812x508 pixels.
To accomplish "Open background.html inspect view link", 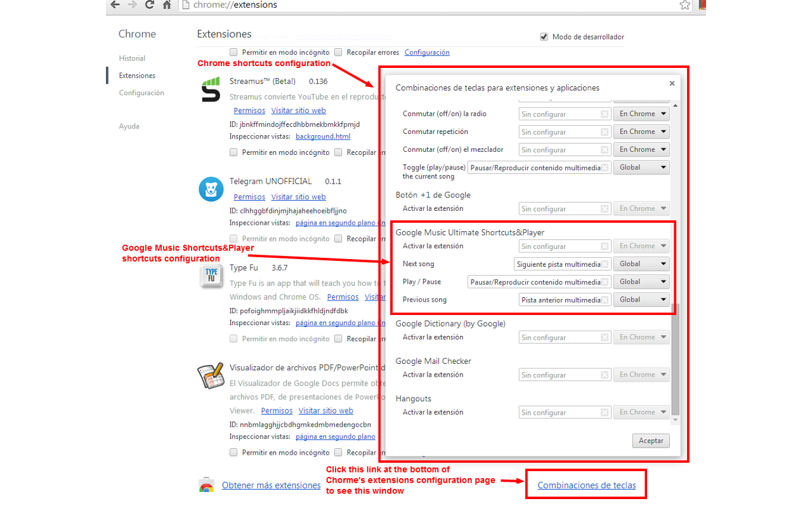I will (323, 137).
